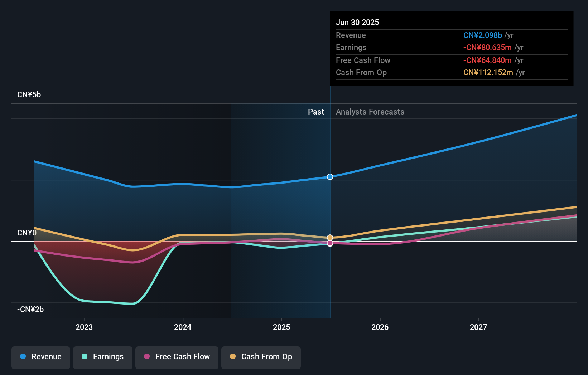Select the blue Revenue data point marker

329,176
